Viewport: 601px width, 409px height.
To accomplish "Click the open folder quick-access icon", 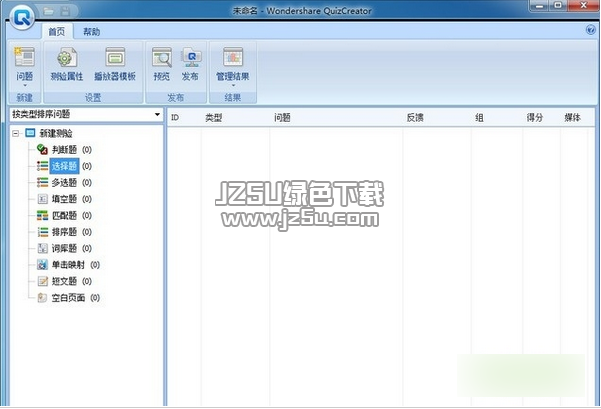I will 49,11.
